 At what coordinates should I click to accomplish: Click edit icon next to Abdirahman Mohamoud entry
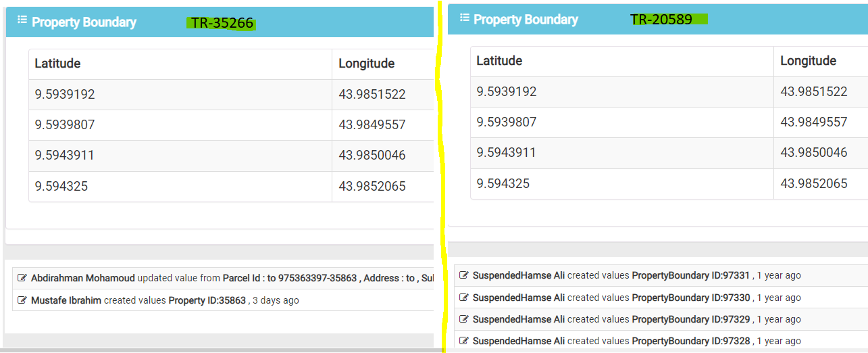[22, 278]
